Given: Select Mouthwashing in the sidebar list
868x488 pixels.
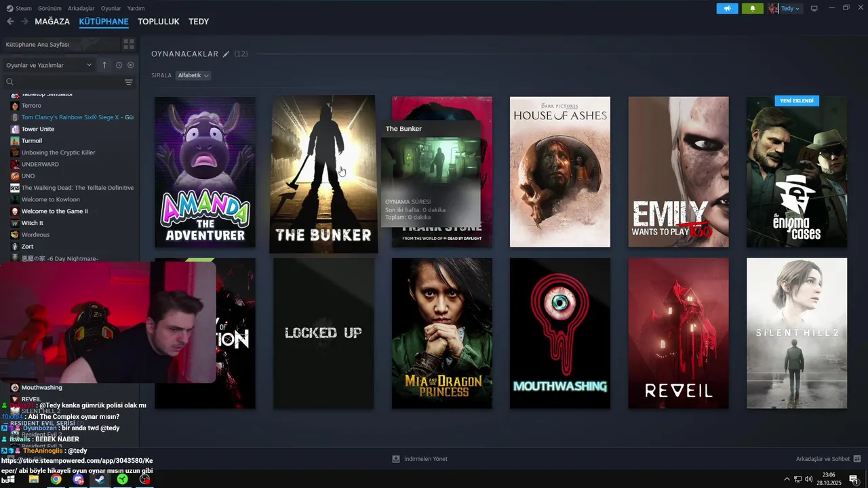Looking at the screenshot, I should 41,388.
